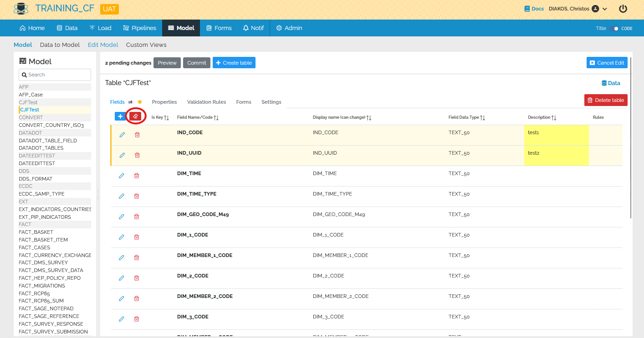
Task: Click the red eraser reset-changes icon
Action: 135,116
